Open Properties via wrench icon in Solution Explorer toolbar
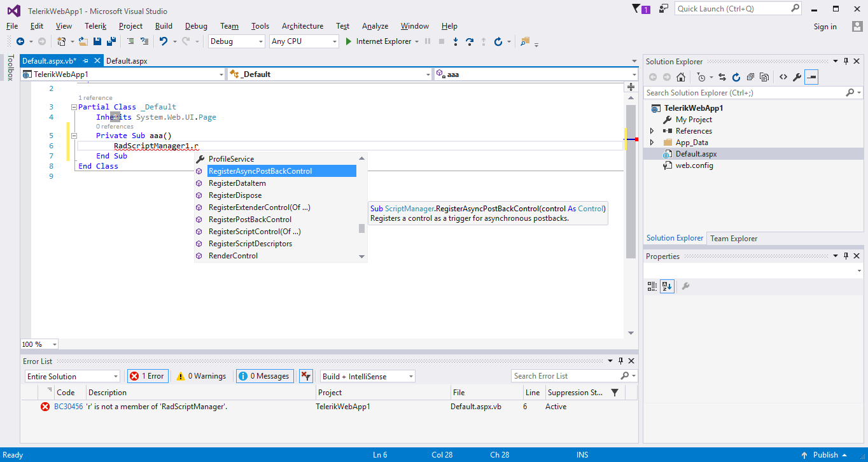The width and height of the screenshot is (868, 462). [797, 77]
